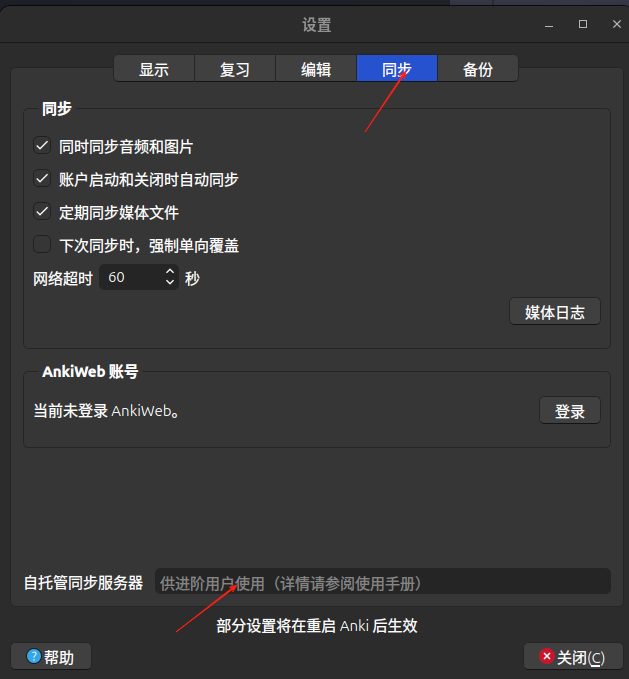Uncheck 同时同步音频和图片 checkbox
This screenshot has height=679, width=629.
point(42,146)
